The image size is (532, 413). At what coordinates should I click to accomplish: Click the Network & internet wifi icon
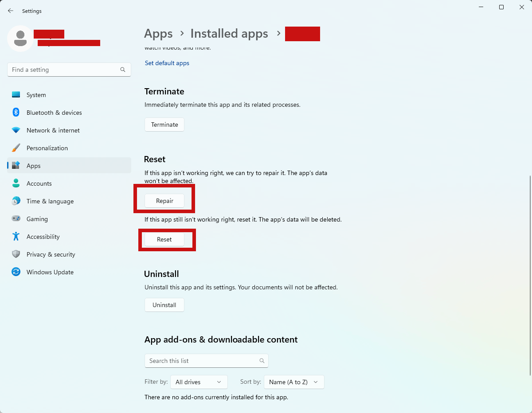16,130
